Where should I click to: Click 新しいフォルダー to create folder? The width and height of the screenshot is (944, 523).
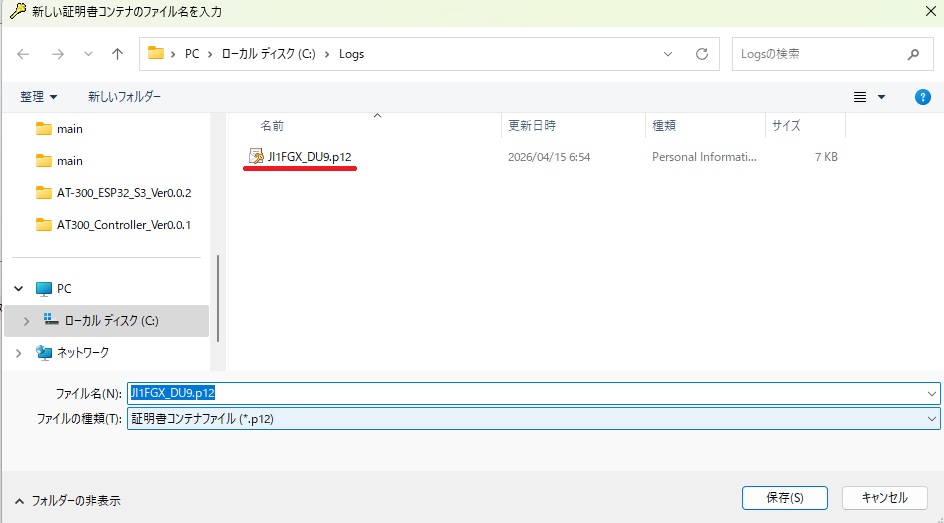pyautogui.click(x=124, y=97)
